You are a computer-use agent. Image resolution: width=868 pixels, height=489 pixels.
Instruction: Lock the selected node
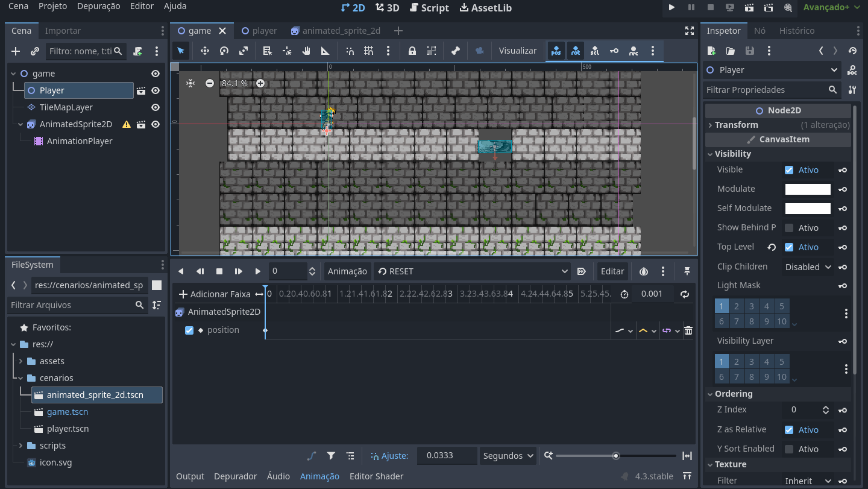[x=412, y=51]
